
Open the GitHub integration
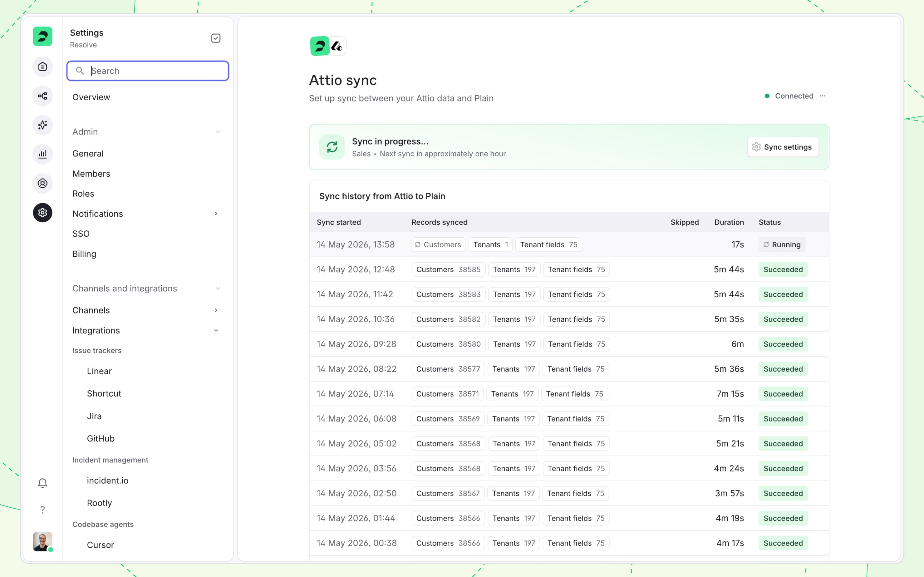(x=101, y=438)
